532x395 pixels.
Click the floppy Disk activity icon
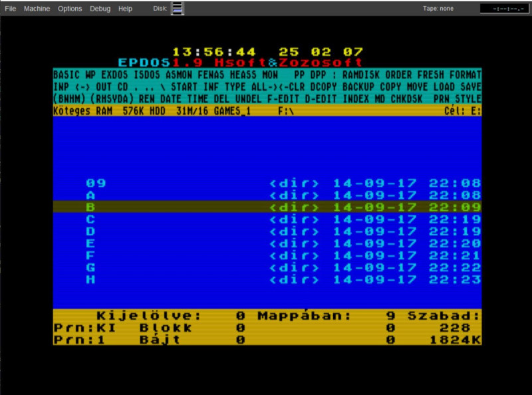coord(178,8)
